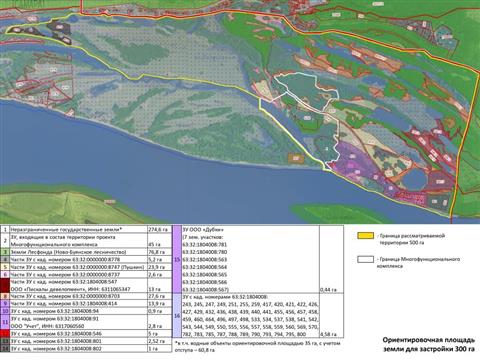
Task: Click the 'ЗУ ООО «Дубки»' legend entry
Action: [203, 230]
